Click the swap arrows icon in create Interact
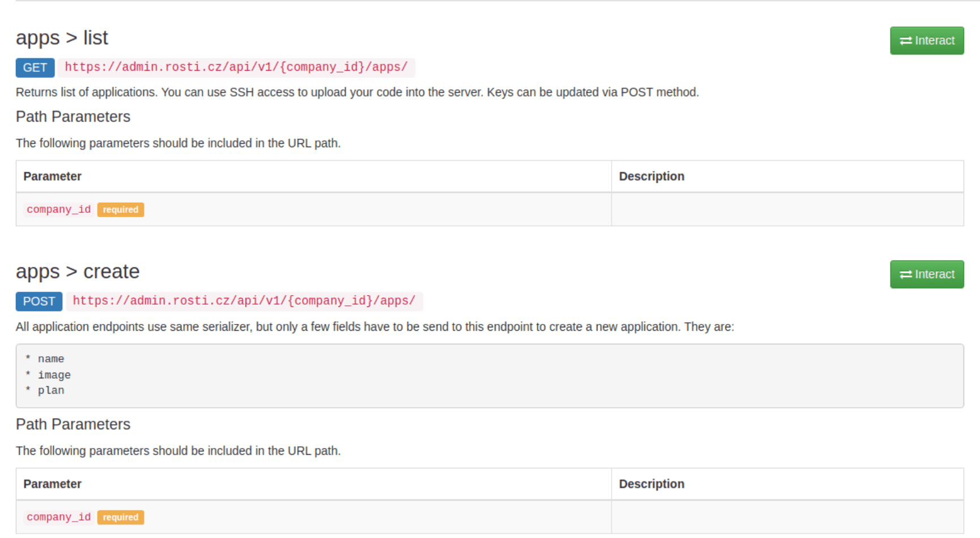Screen dimensions: 980x538 906,275
